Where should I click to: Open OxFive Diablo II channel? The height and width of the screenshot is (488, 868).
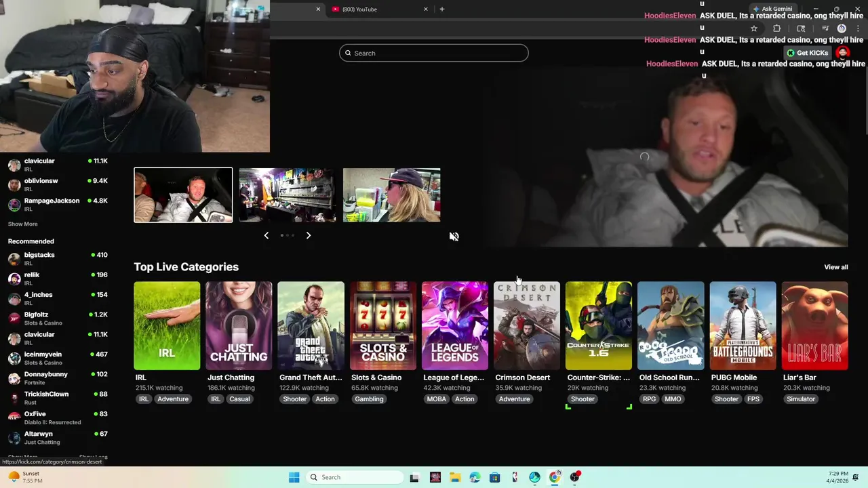coord(58,418)
